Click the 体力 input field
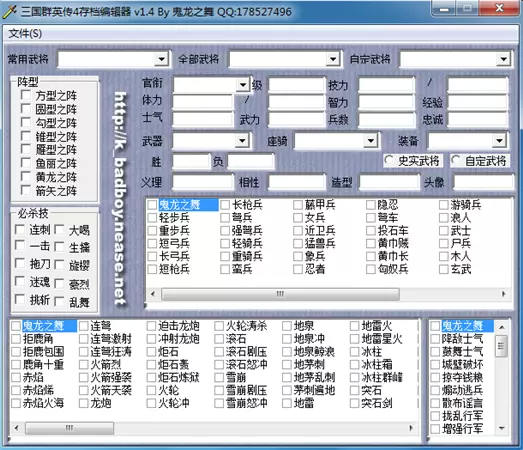The image size is (523, 450). tap(202, 101)
